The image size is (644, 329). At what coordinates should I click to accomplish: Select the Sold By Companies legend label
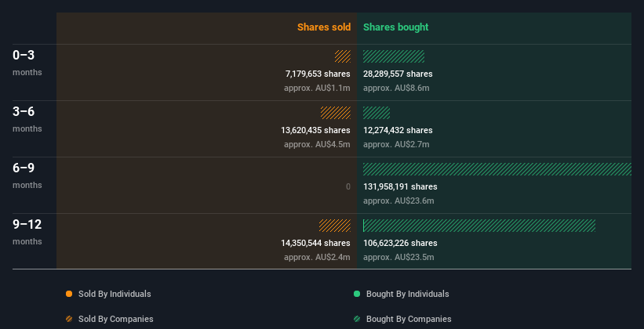click(116, 319)
